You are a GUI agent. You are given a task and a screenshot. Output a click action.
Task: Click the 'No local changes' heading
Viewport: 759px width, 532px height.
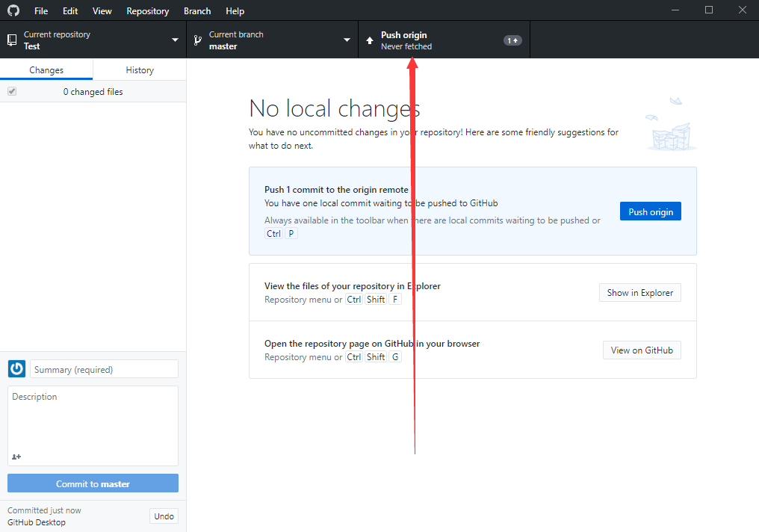[x=335, y=108]
